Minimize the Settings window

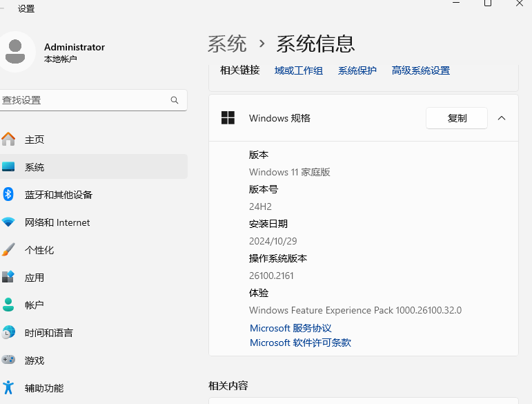point(456,3)
